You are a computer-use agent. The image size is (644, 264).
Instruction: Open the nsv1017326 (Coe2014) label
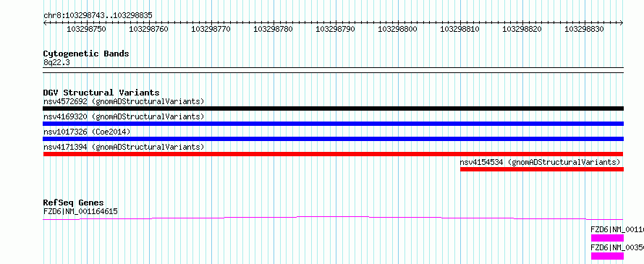87,132
